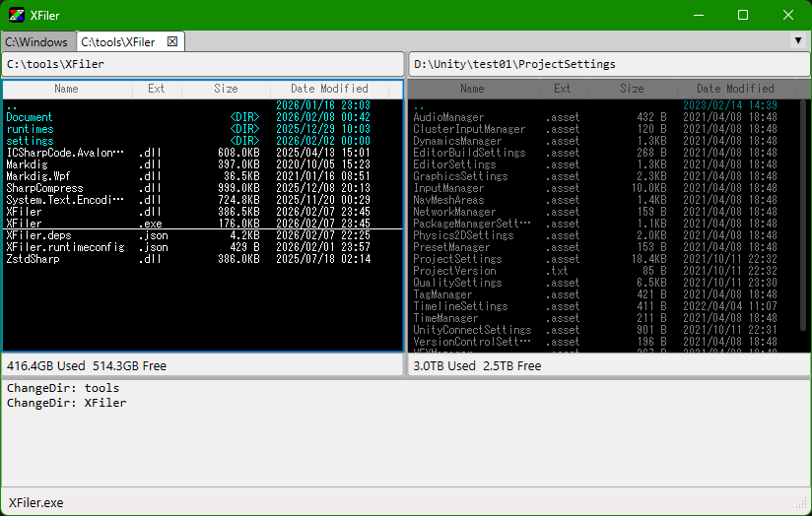This screenshot has width=812, height=516.
Task: Click the right pane disk usage status '3.0TB Used'
Action: (x=444, y=366)
